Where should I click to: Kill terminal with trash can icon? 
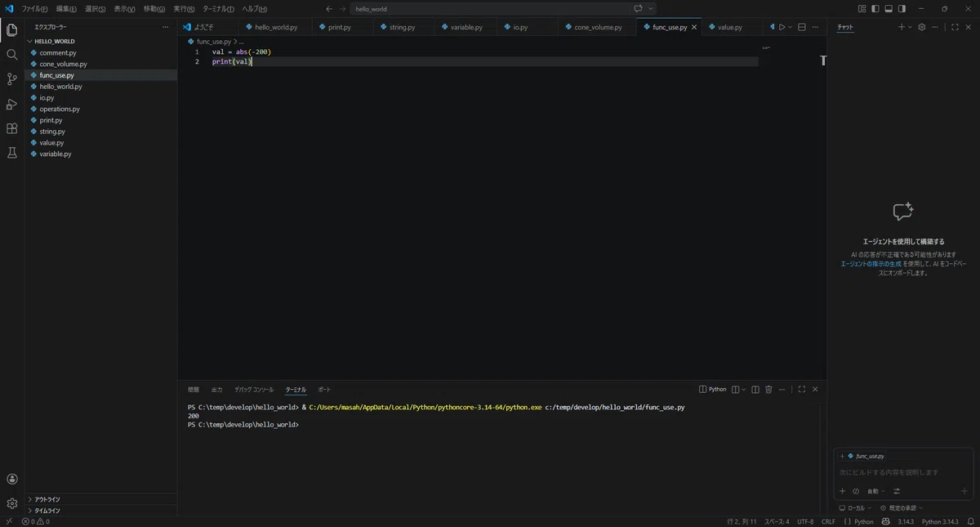click(x=768, y=390)
